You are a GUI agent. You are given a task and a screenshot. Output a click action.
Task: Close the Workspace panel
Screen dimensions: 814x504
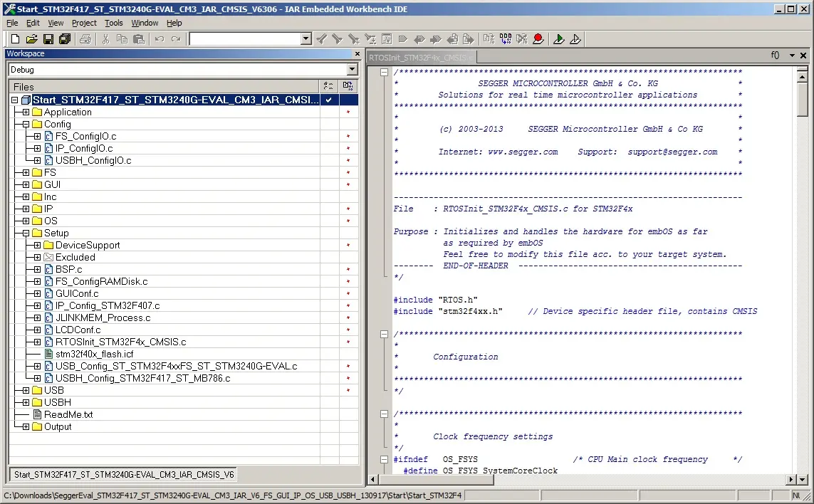tap(358, 54)
